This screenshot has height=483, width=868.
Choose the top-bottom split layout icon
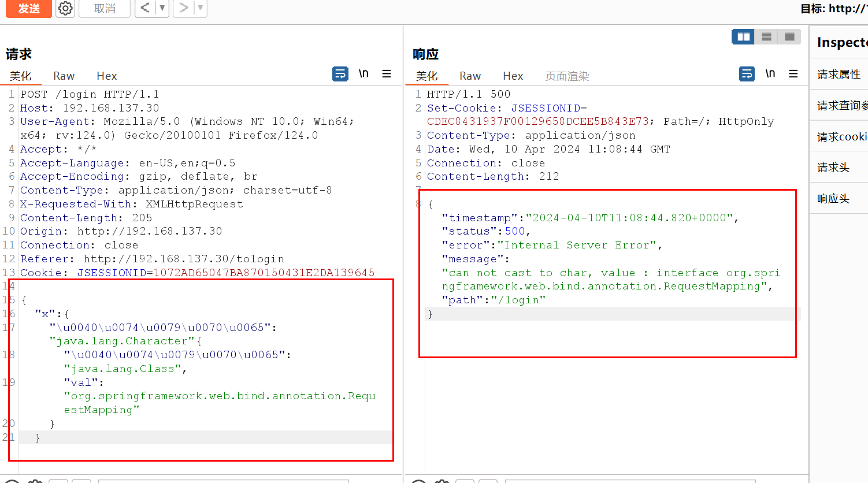pyautogui.click(x=766, y=37)
